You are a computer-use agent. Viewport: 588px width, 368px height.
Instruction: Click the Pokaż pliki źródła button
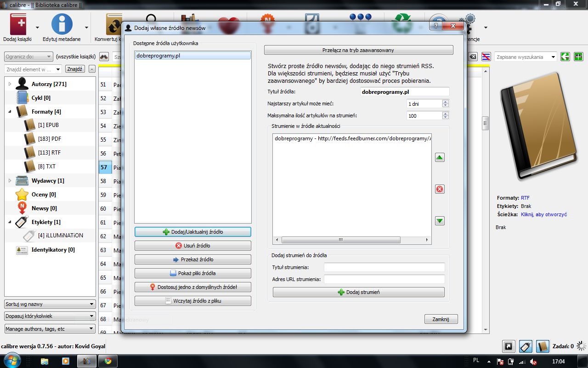click(x=193, y=273)
